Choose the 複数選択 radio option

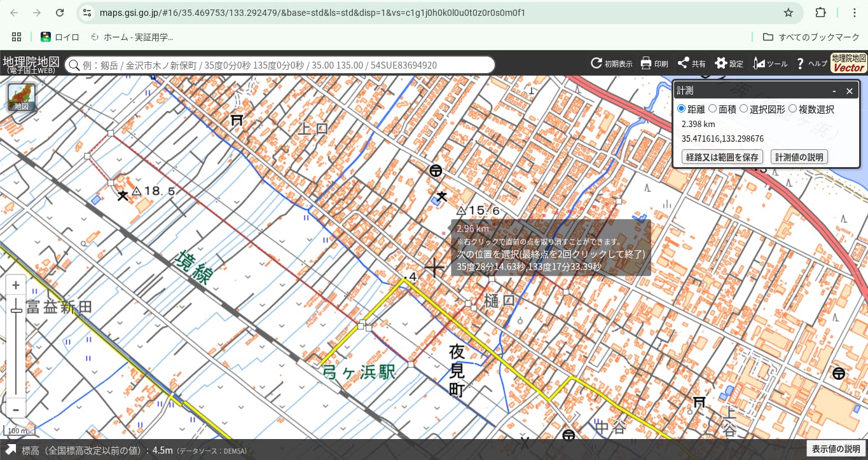click(x=792, y=109)
